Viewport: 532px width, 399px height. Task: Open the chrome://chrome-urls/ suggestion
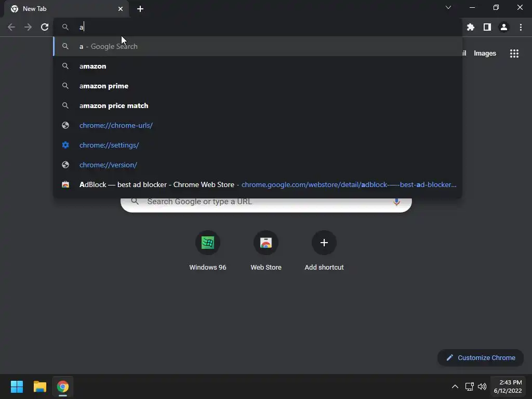(258, 125)
